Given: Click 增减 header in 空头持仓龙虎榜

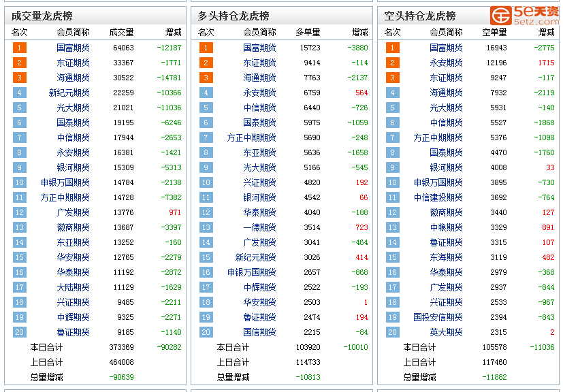Looking at the screenshot, I should pyautogui.click(x=547, y=32).
